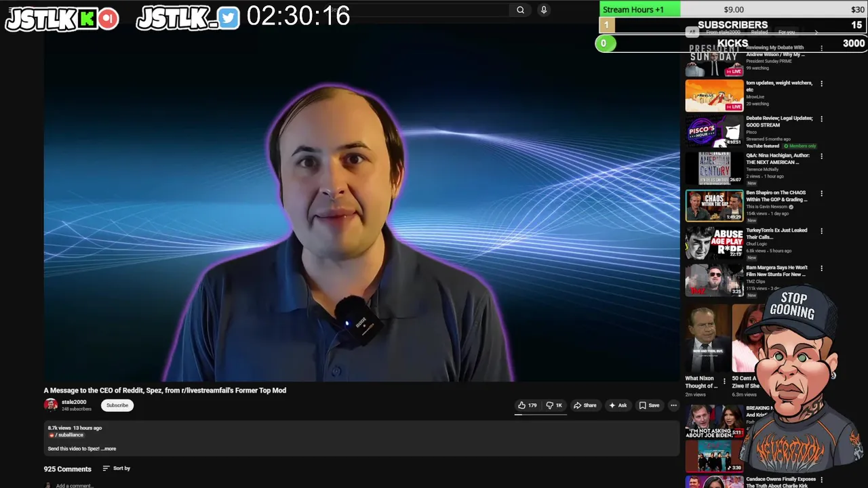Open Chaos Within the GOP thumbnail

[714, 205]
